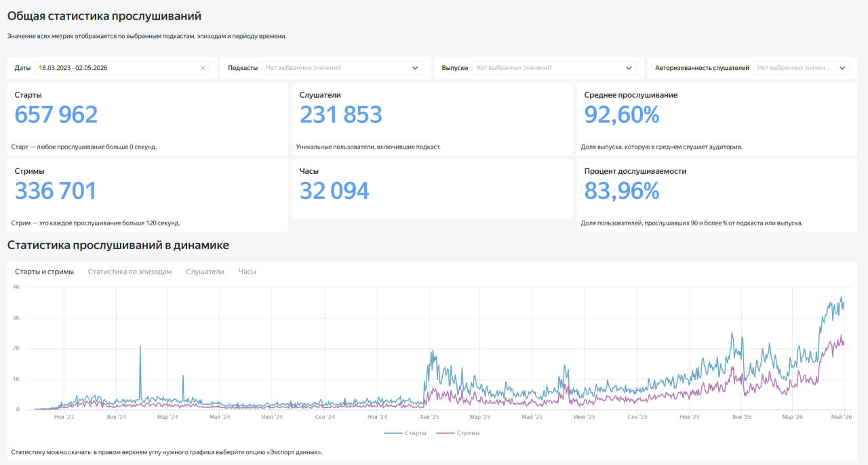Click the Слушатели metric value 231 853

coord(341,115)
